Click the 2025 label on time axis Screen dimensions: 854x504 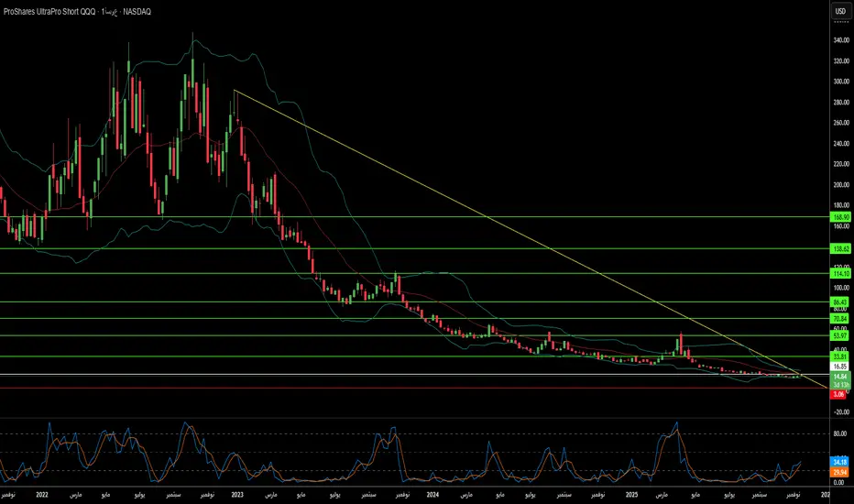pyautogui.click(x=629, y=494)
